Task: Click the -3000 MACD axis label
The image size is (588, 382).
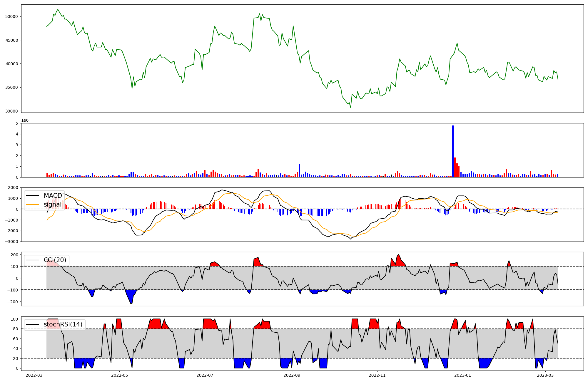Action: pos(11,242)
